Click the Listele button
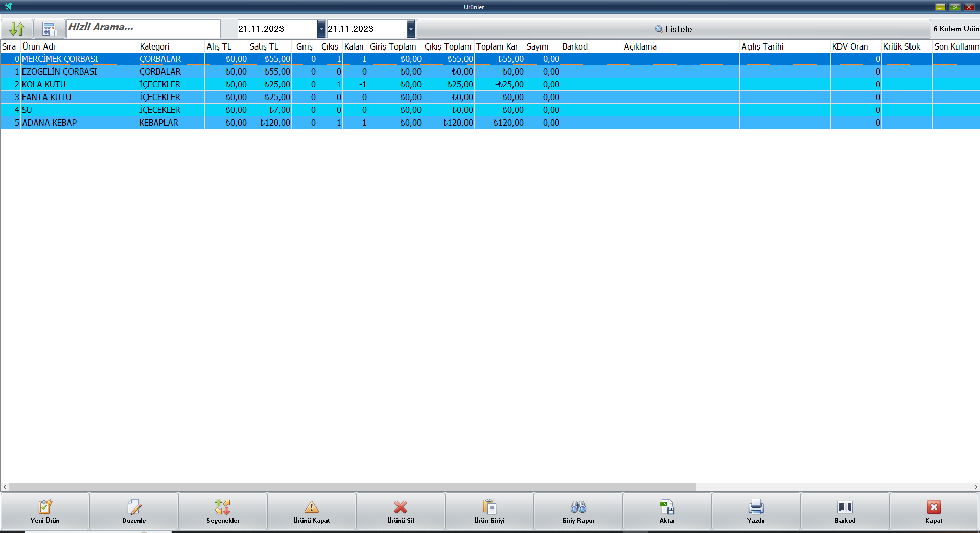Screen dimensions: 980x533 point(673,29)
